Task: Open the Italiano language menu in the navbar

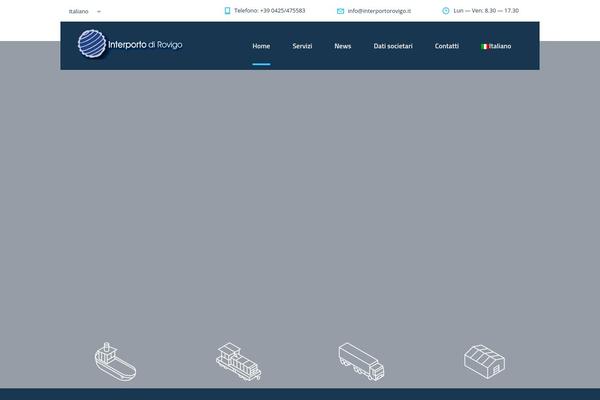Action: [x=496, y=46]
